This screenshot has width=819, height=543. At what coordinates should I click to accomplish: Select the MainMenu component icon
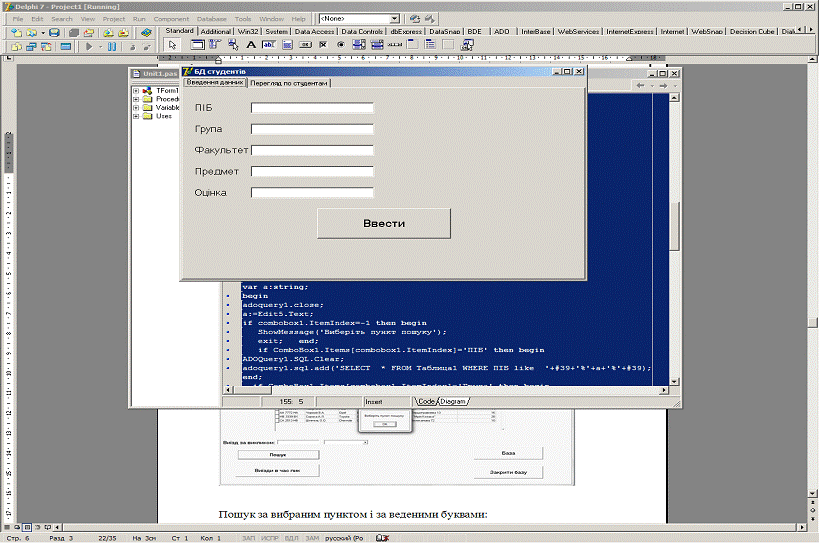pos(214,45)
